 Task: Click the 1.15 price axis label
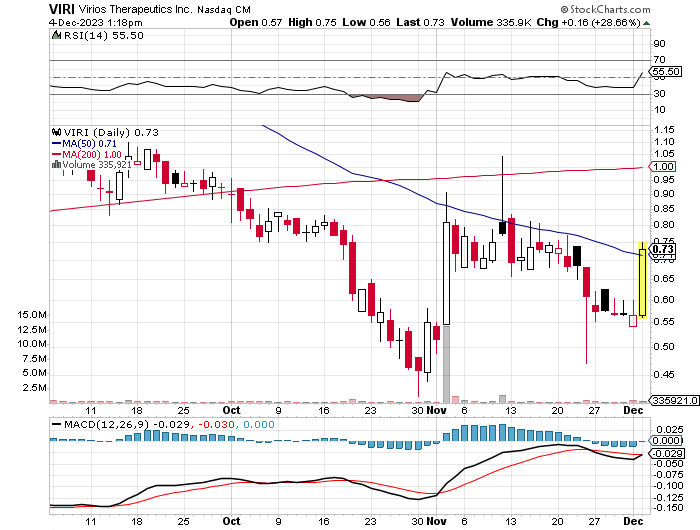[664, 130]
